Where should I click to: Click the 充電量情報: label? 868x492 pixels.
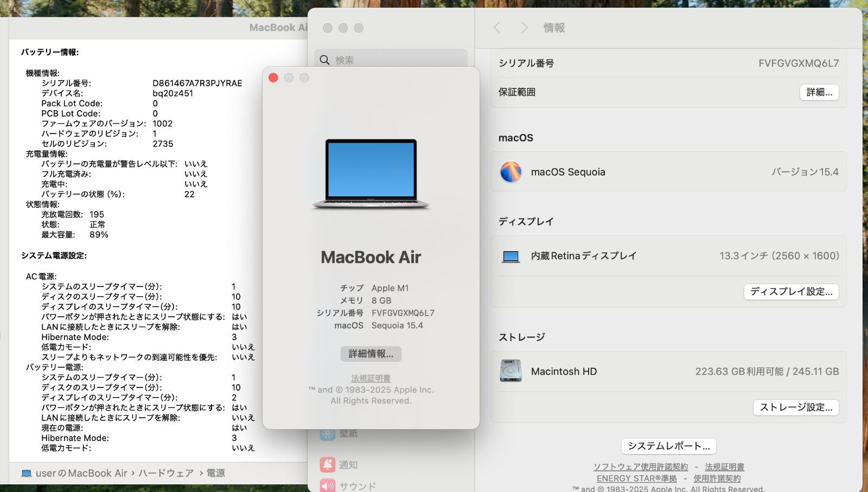coord(47,154)
